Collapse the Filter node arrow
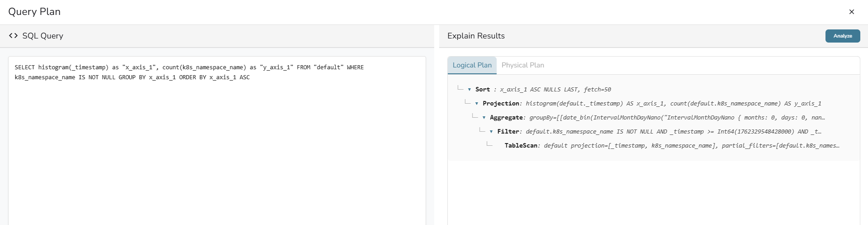The height and width of the screenshot is (225, 868). click(x=491, y=132)
